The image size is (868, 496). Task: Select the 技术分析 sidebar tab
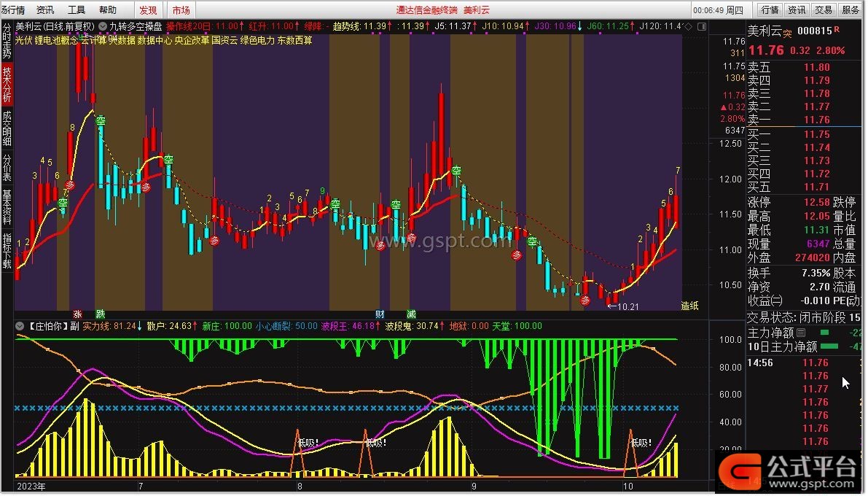pyautogui.click(x=7, y=84)
